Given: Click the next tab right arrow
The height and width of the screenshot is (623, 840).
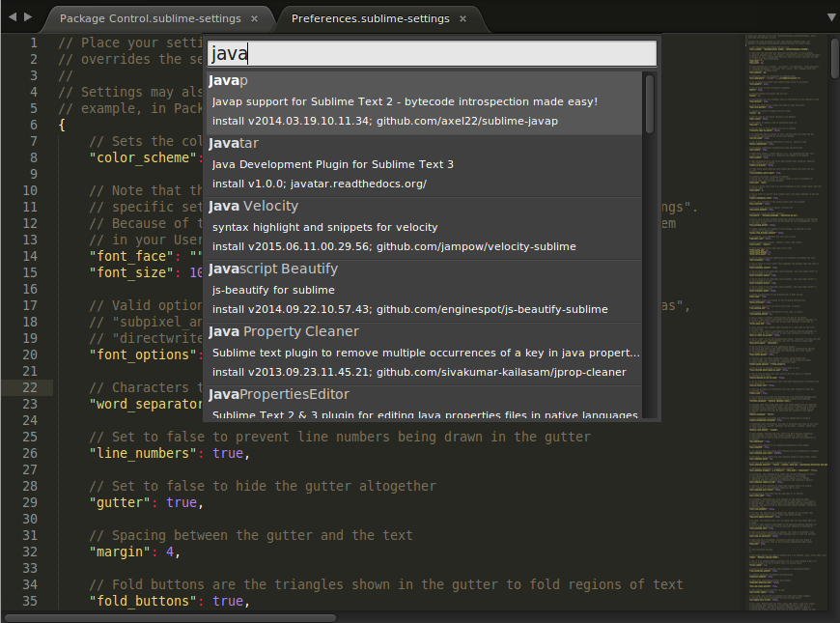Looking at the screenshot, I should coord(28,17).
